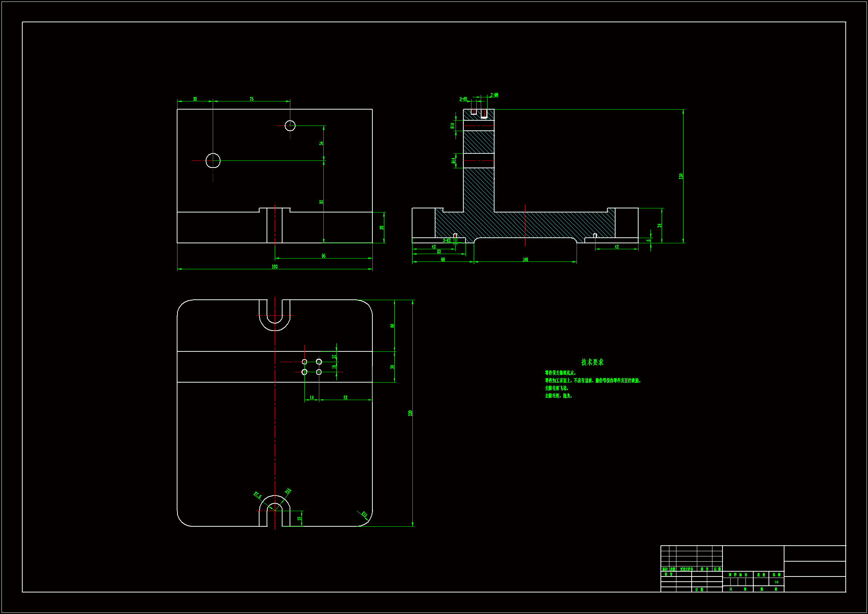Click the 95 dimension below front view
The image size is (868, 614).
323,256
